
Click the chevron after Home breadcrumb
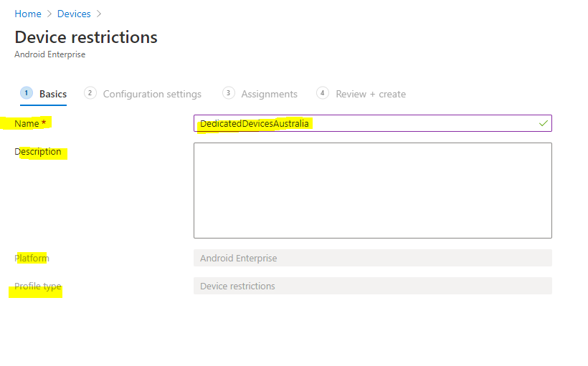pos(49,14)
